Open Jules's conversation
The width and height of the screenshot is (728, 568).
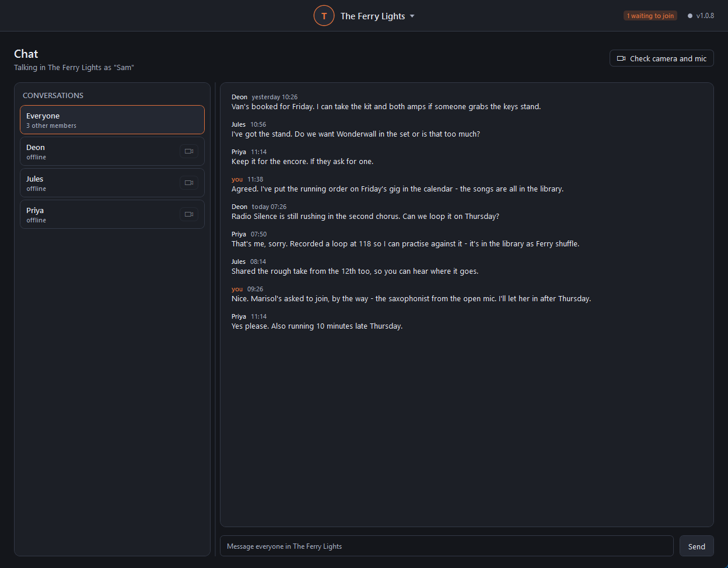tap(112, 183)
